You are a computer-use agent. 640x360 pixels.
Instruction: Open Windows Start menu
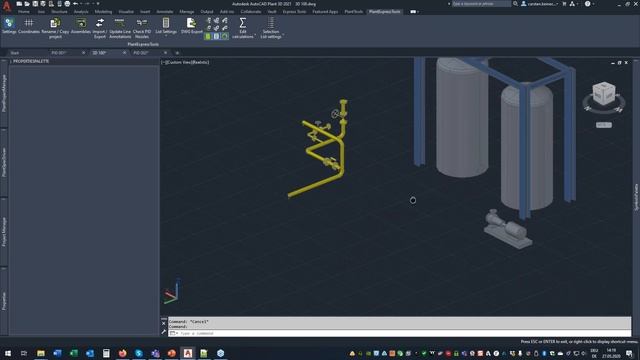pos(7,353)
